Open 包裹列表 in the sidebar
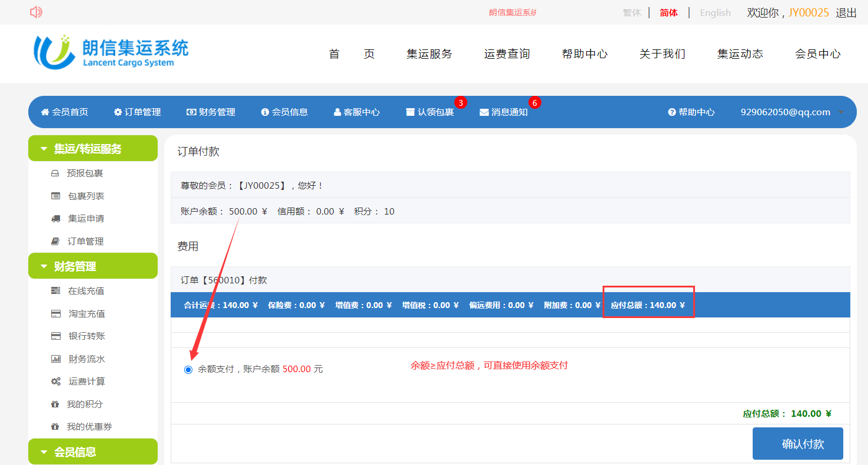The width and height of the screenshot is (868, 465). (86, 196)
